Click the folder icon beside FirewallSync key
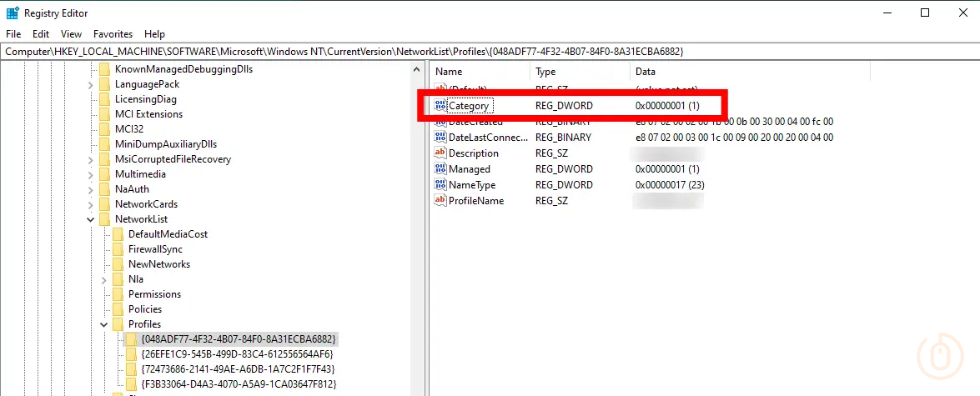 coord(118,249)
